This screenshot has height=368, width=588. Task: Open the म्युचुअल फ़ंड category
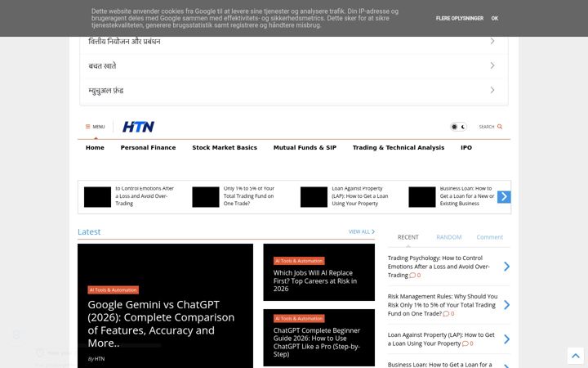pos(105,90)
